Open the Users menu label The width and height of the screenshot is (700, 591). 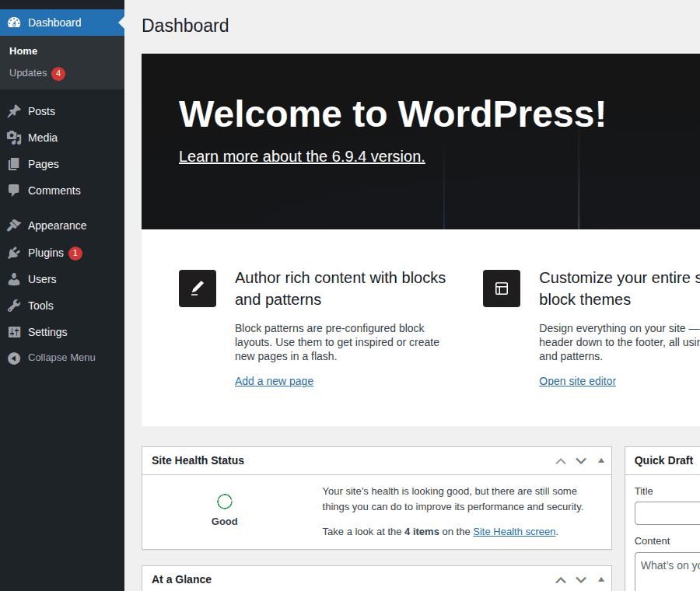click(42, 279)
